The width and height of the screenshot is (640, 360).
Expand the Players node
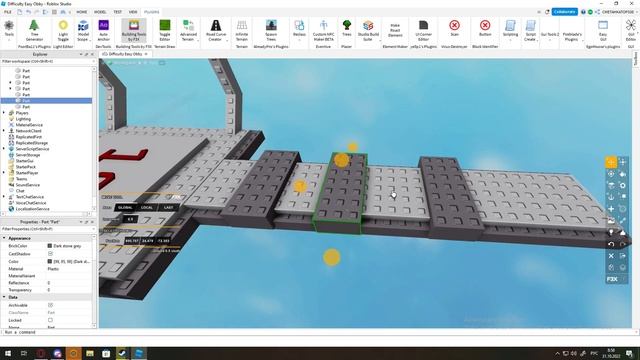(x=4, y=113)
